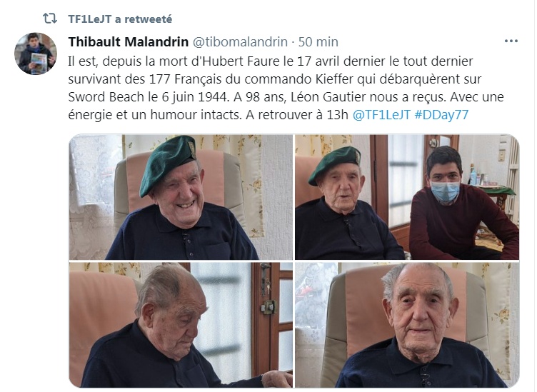Click the door lock in third photo
Viewport: 537px width, 392px height.
tap(268, 307)
